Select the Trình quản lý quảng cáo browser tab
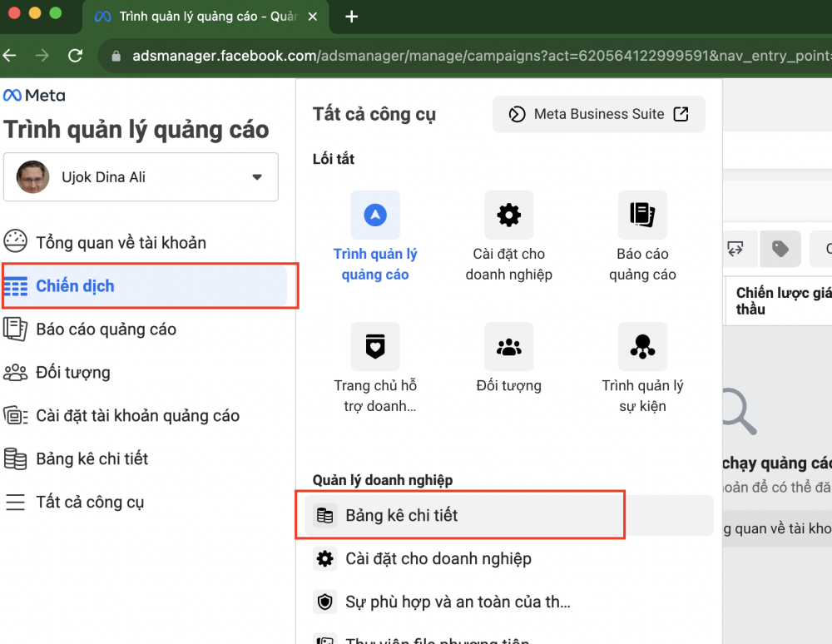This screenshot has width=832, height=644. (x=206, y=17)
